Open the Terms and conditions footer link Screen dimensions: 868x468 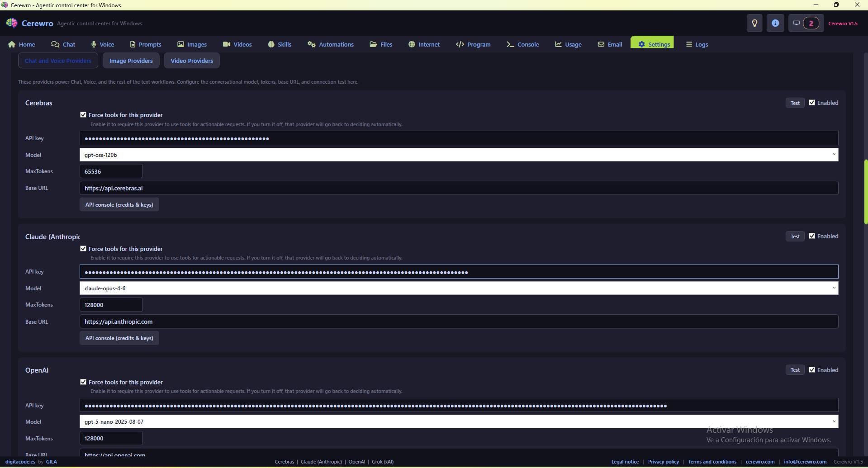[712, 462]
